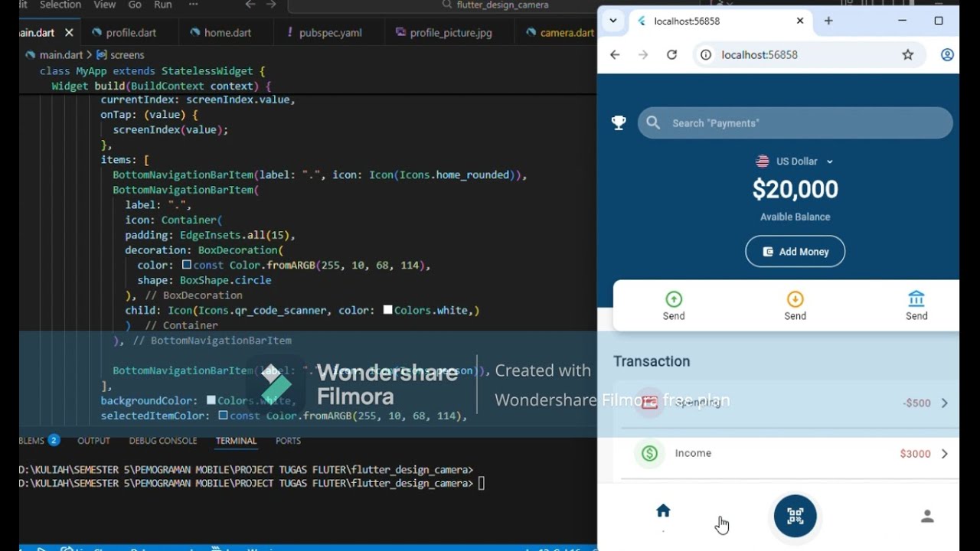Click the Home icon in the bottom navigation
This screenshot has width=980, height=551.
click(663, 510)
